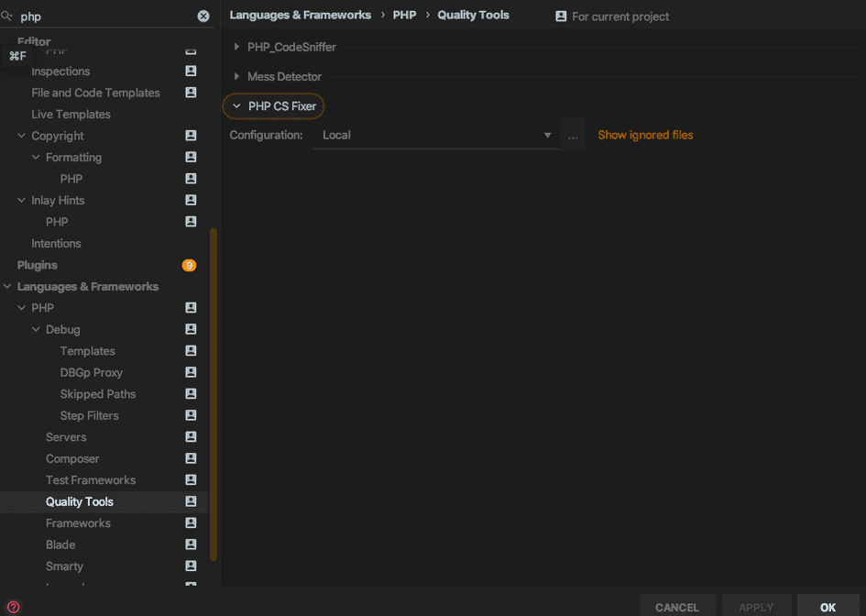Click Languages & Frameworks in the breadcrumb
Viewport: 866px width, 616px height.
(300, 15)
